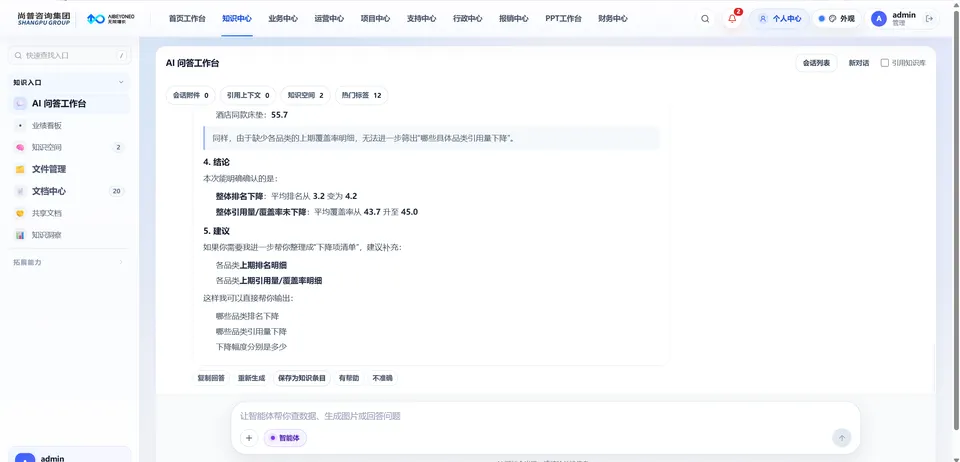Open the notification bell with badge 2
960x462 pixels.
pyautogui.click(x=732, y=18)
